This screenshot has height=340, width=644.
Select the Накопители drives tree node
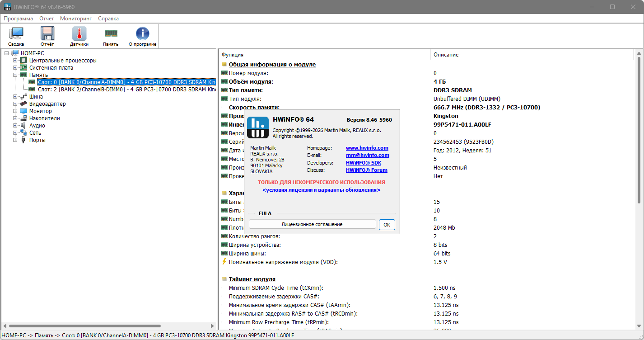point(44,118)
